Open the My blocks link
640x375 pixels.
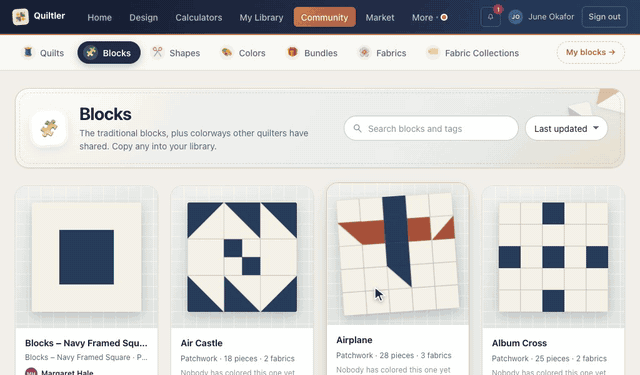click(591, 52)
